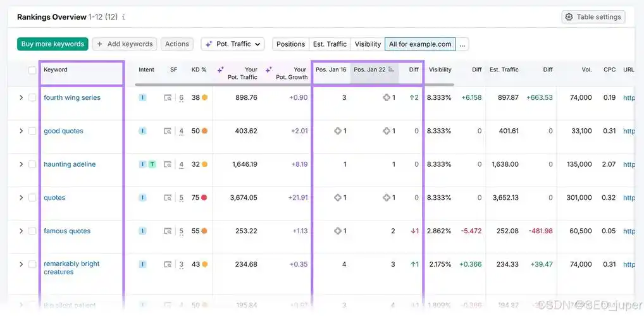Click the sparkle icon in Your Pot. Traffic header
This screenshot has height=316, width=644.
tap(221, 70)
